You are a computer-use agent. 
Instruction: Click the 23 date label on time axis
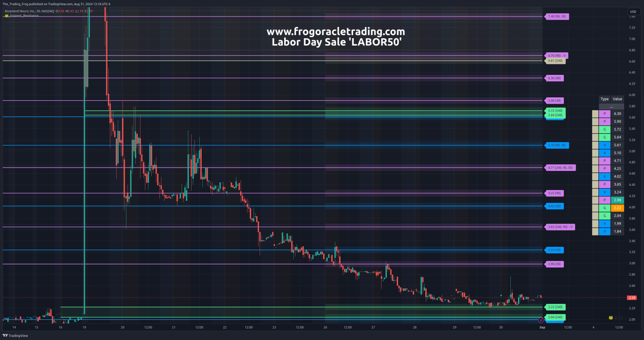(274, 328)
